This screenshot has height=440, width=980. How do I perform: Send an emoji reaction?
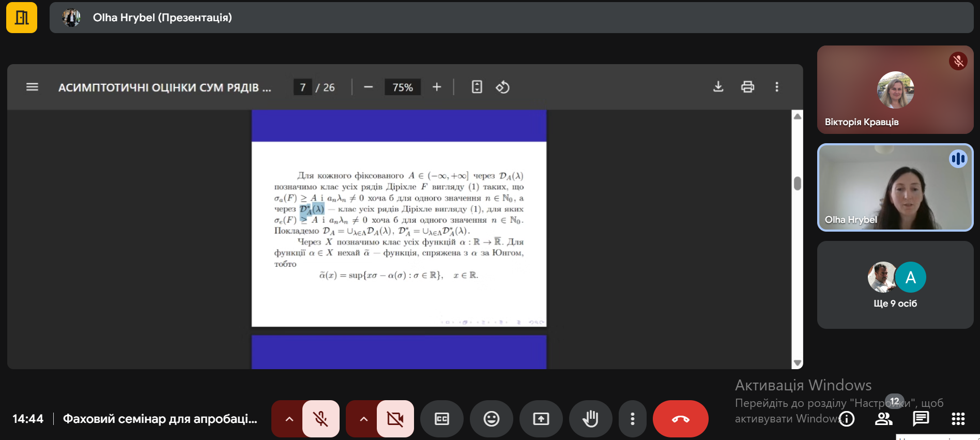(x=491, y=419)
